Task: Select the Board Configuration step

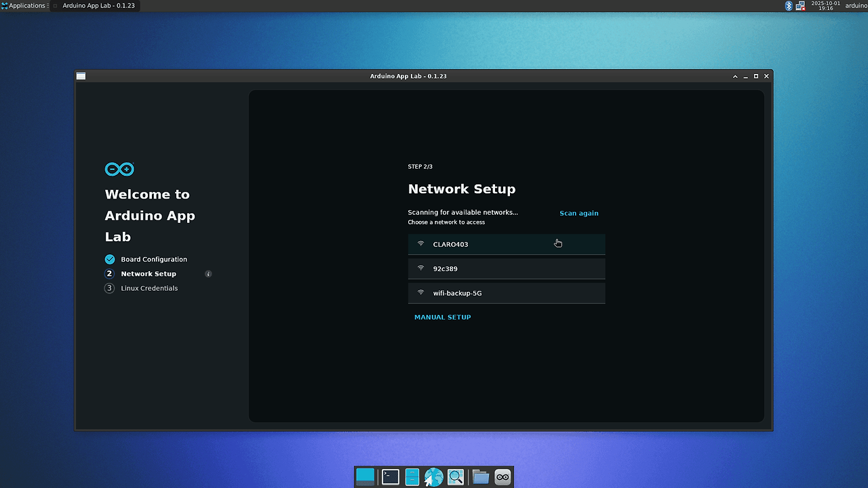Action: pos(154,259)
